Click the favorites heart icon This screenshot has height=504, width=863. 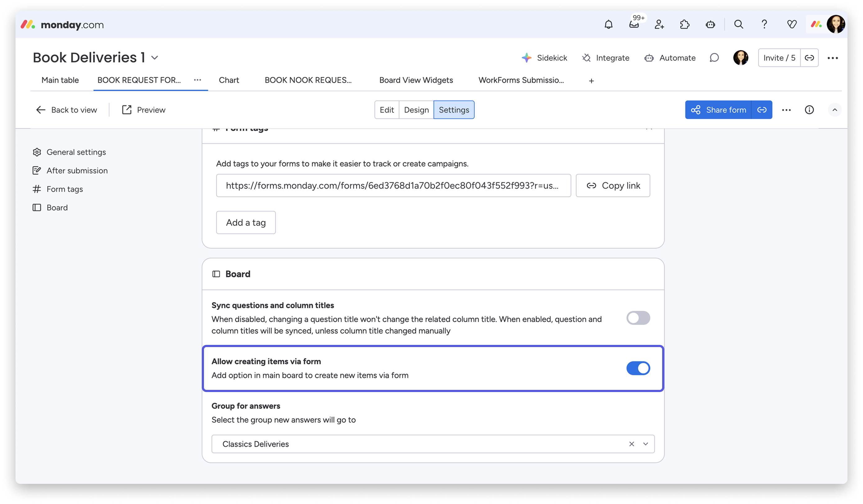point(792,24)
